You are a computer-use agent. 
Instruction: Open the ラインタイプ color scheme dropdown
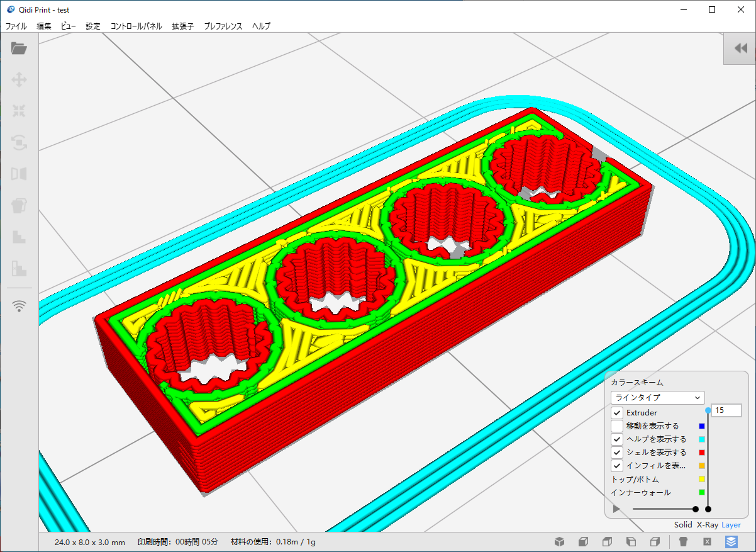pyautogui.click(x=657, y=398)
